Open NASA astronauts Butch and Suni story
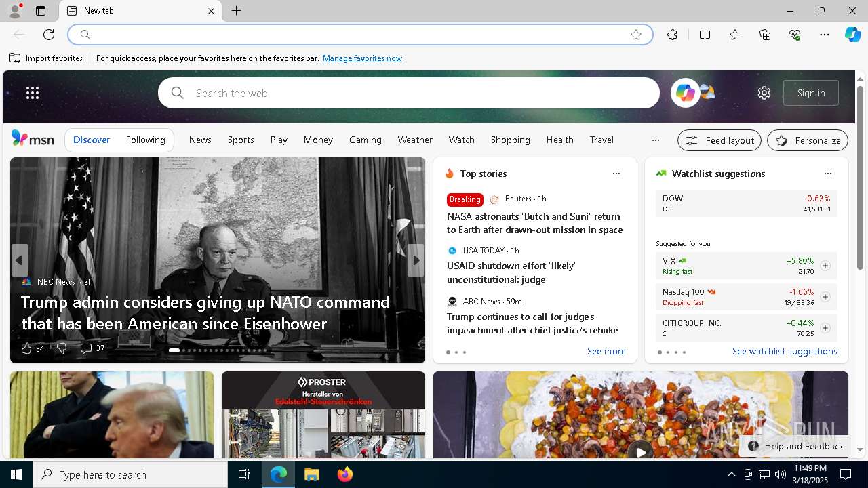The width and height of the screenshot is (868, 488). (534, 223)
